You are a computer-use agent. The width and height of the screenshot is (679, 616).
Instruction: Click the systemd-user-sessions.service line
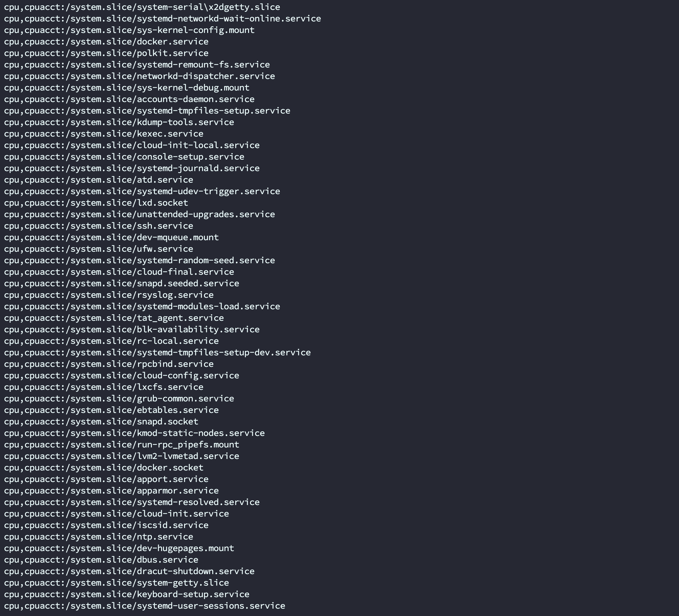pos(144,606)
